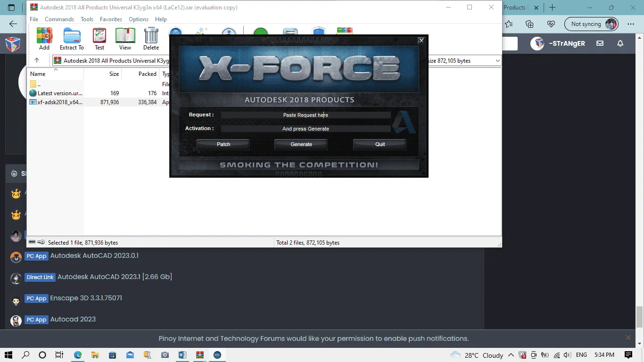Click the Direct Link tag label

[40, 277]
